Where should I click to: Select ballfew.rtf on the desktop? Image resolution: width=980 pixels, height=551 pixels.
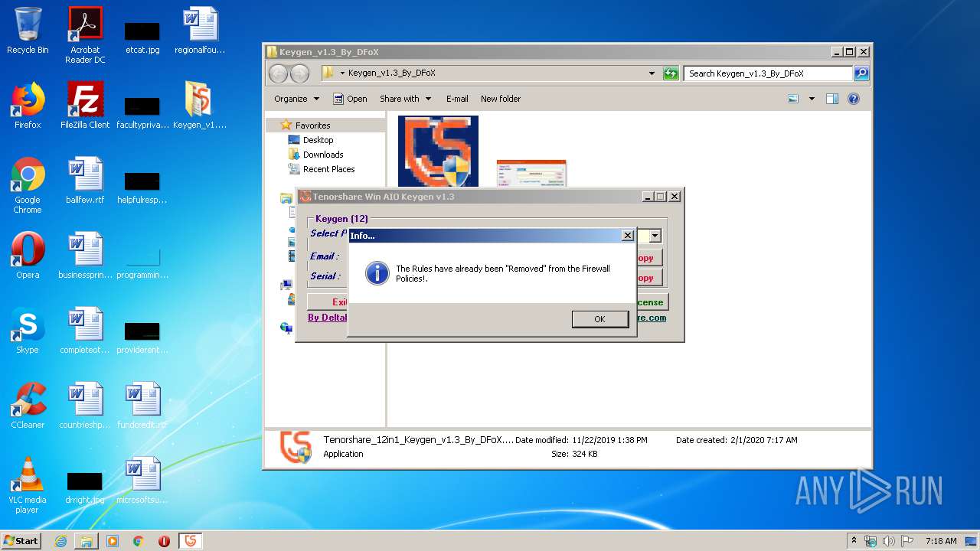[x=85, y=181]
